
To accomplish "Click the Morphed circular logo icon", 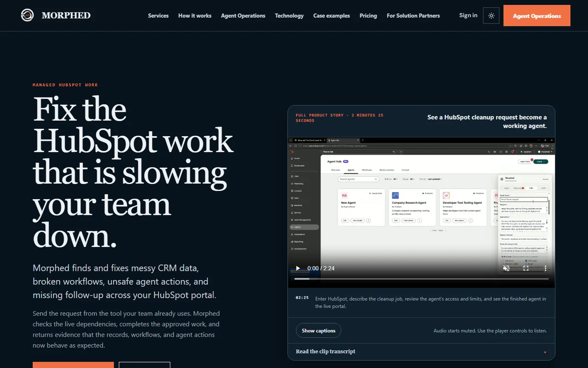I will click(x=28, y=15).
